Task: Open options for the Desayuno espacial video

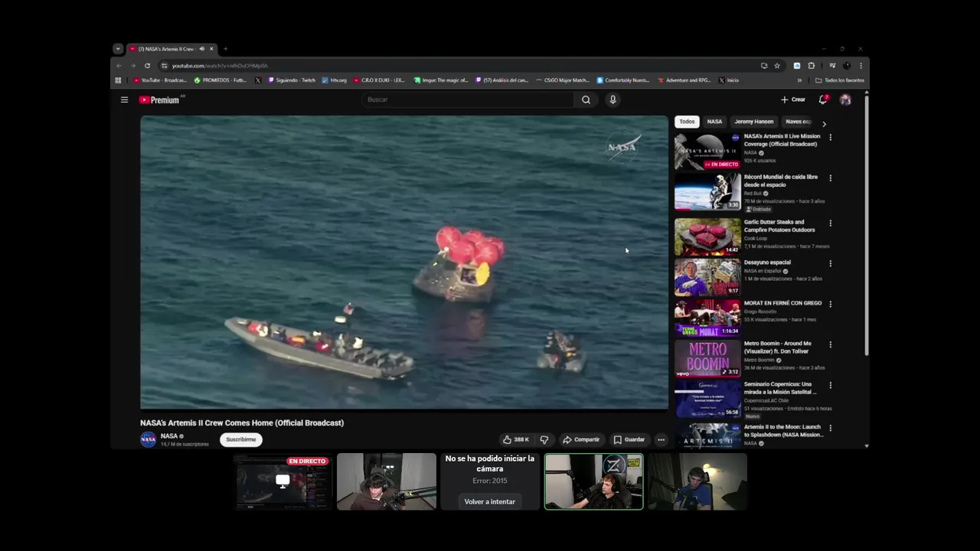Action: click(830, 264)
